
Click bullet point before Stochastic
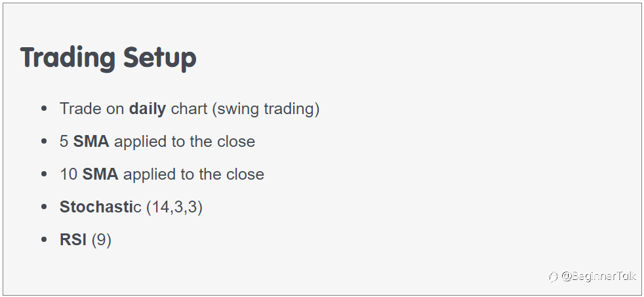click(x=45, y=207)
